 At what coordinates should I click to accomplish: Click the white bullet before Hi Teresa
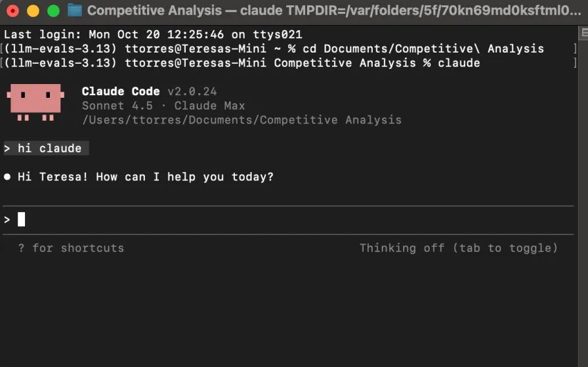7,177
